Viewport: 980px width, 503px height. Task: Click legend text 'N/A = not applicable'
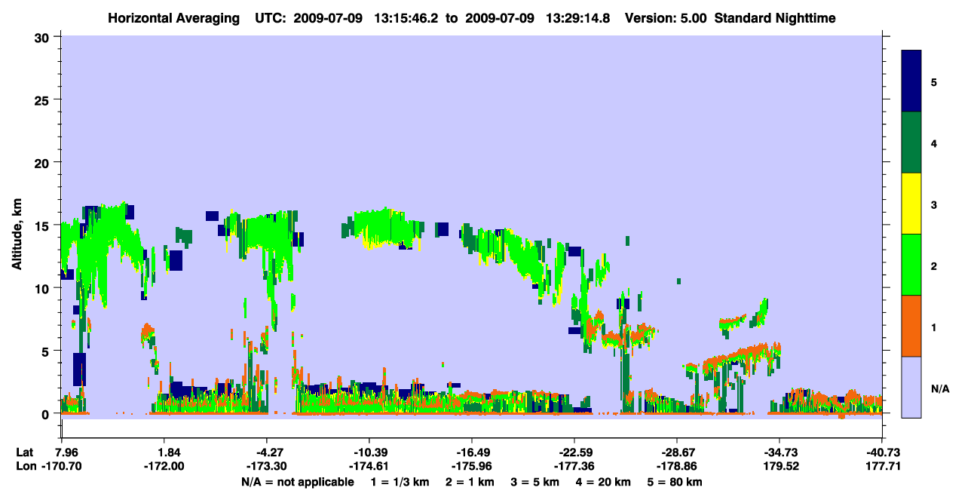coord(297,481)
